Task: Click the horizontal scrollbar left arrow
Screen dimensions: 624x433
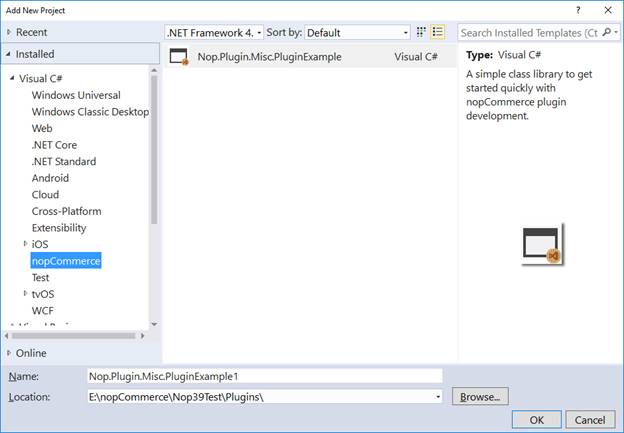Action: point(6,336)
